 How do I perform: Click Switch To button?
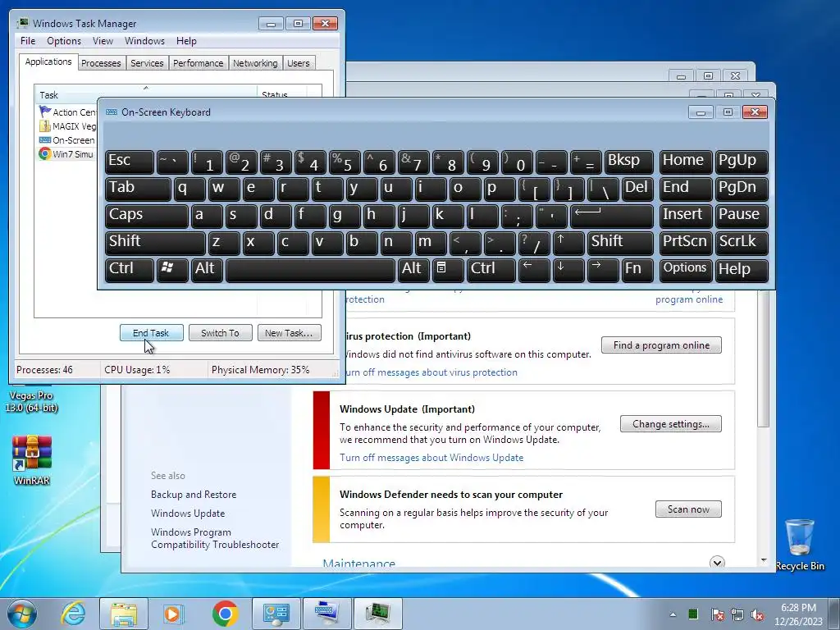(220, 333)
